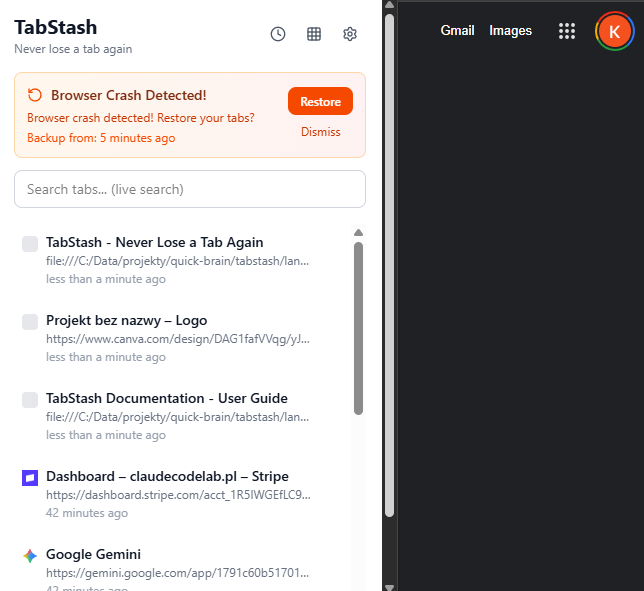Open the Google apps grid launcher
The height and width of the screenshot is (591, 644).
coord(567,31)
